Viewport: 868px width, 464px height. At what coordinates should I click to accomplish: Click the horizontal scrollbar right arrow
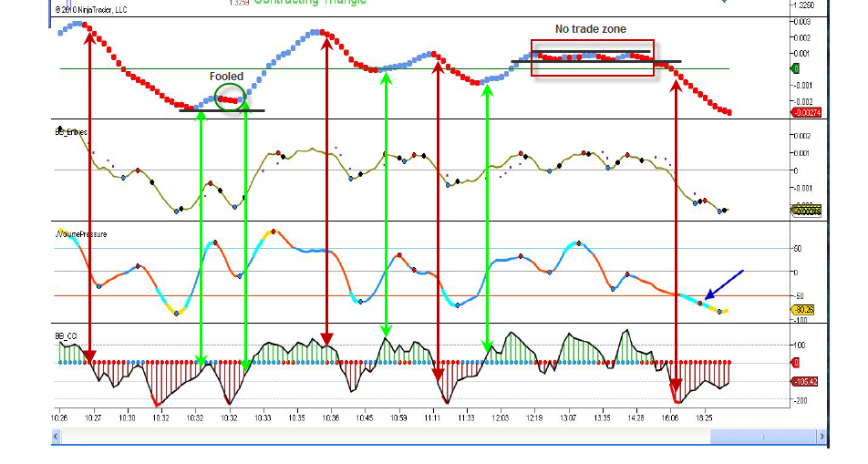point(822,437)
